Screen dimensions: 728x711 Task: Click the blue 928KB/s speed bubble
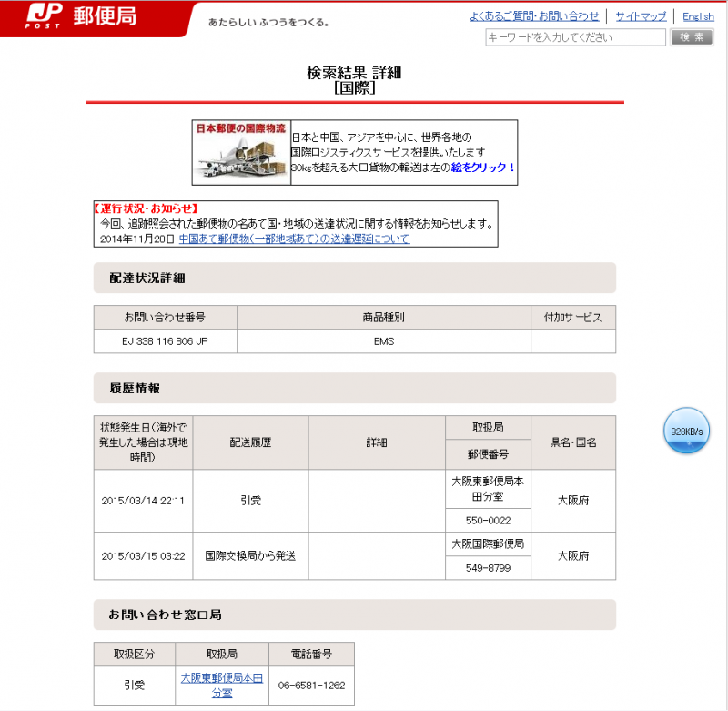(x=686, y=431)
